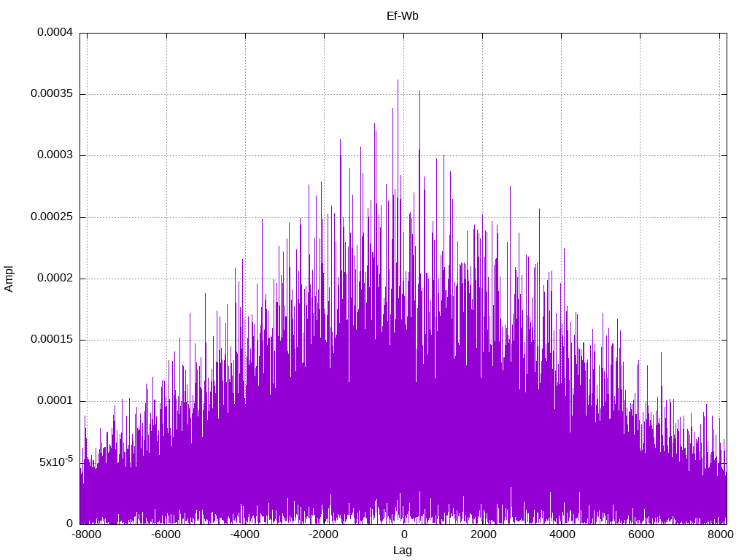Click the Lag x-axis label
The height and width of the screenshot is (560, 747).
pyautogui.click(x=403, y=551)
